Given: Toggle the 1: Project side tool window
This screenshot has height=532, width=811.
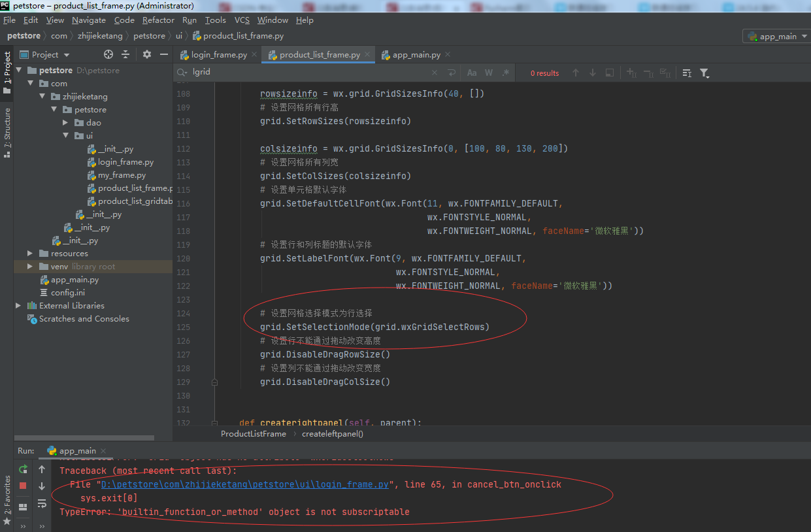Looking at the screenshot, I should [7, 73].
